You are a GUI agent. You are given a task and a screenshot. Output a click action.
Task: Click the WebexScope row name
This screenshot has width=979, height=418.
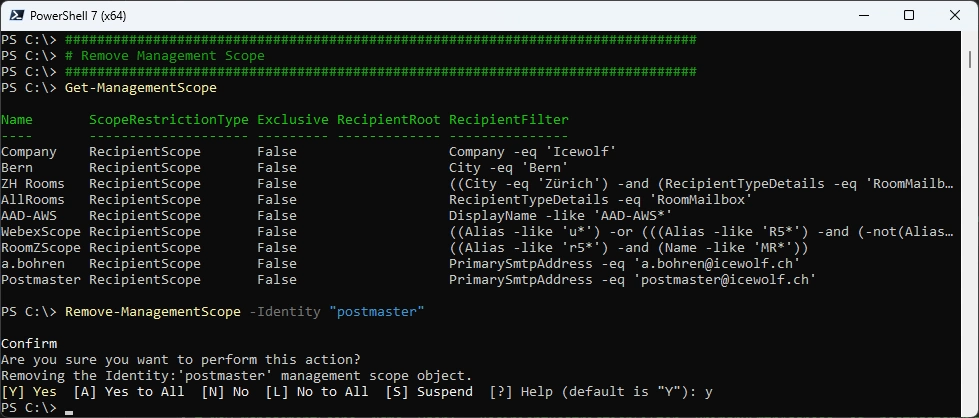41,232
